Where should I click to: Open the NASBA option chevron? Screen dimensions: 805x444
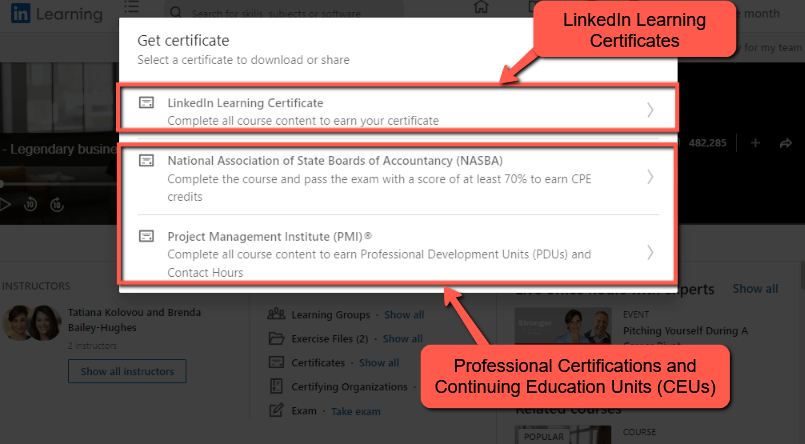tap(650, 177)
